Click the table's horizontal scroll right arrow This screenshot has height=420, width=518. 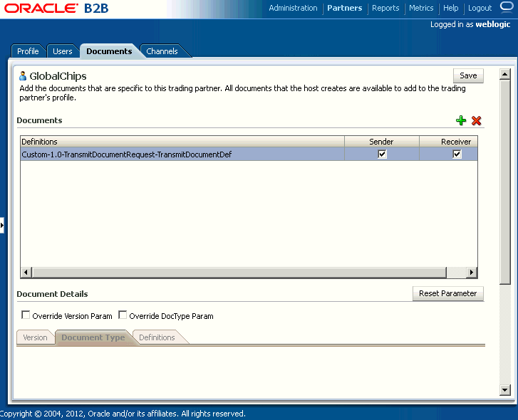tap(472, 273)
